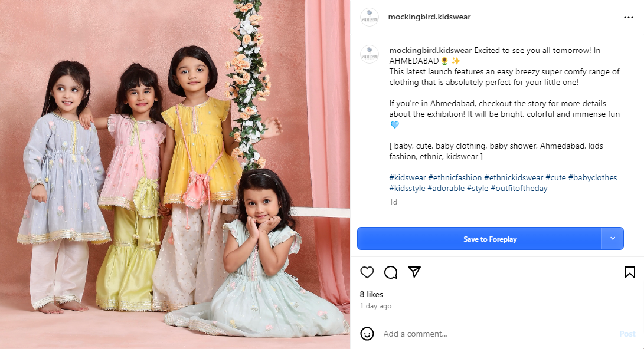Share the post via paper plane icon
This screenshot has width=644, height=349.
pos(414,272)
